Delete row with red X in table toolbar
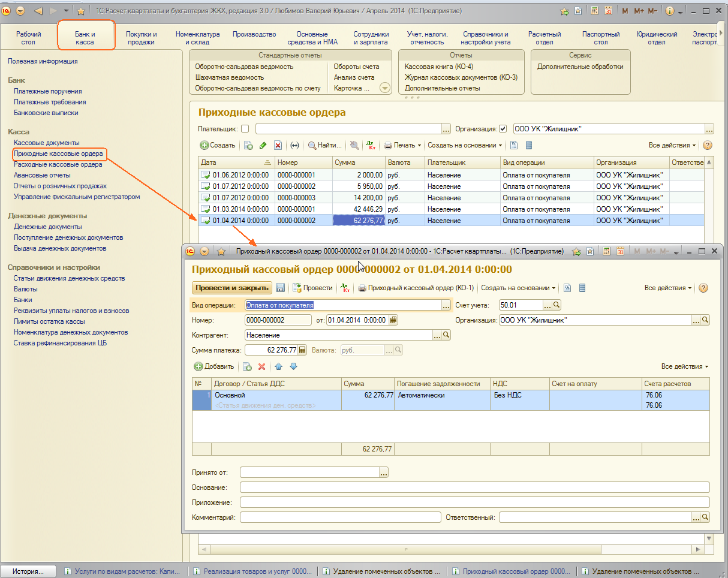 tap(261, 366)
